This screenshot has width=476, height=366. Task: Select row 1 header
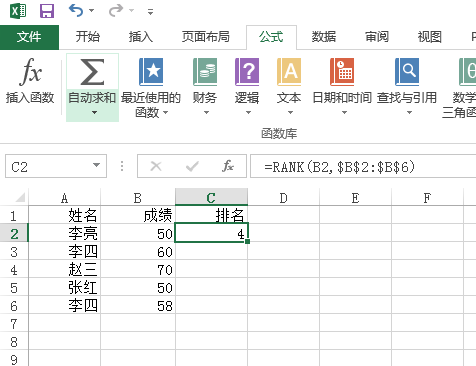coord(14,215)
